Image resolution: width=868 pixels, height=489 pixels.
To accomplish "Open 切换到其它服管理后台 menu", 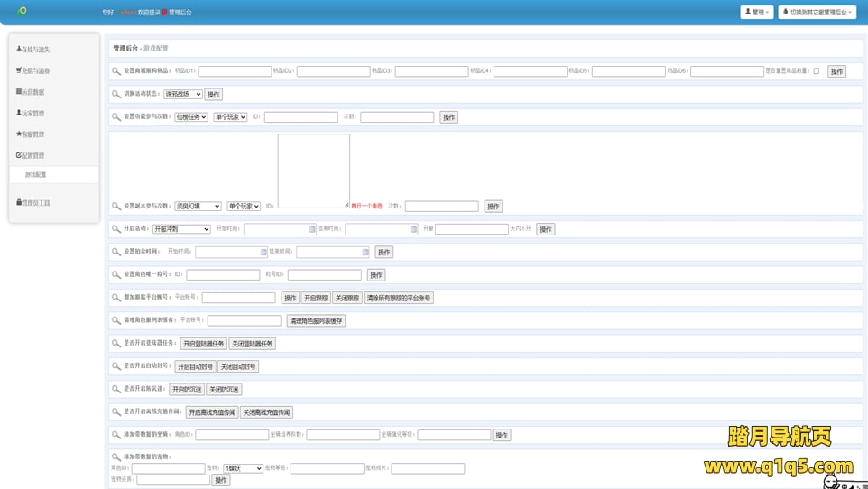I will pos(817,13).
